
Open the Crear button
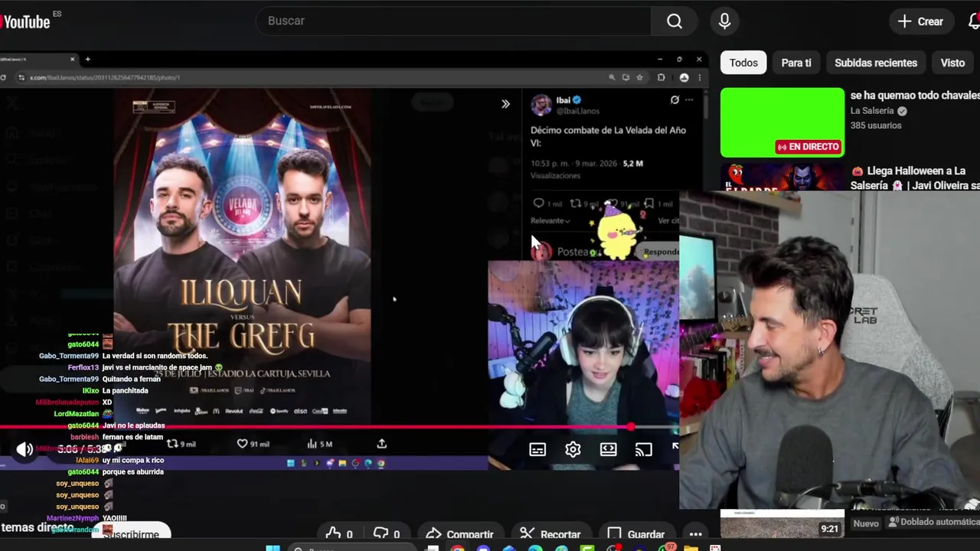pos(921,21)
